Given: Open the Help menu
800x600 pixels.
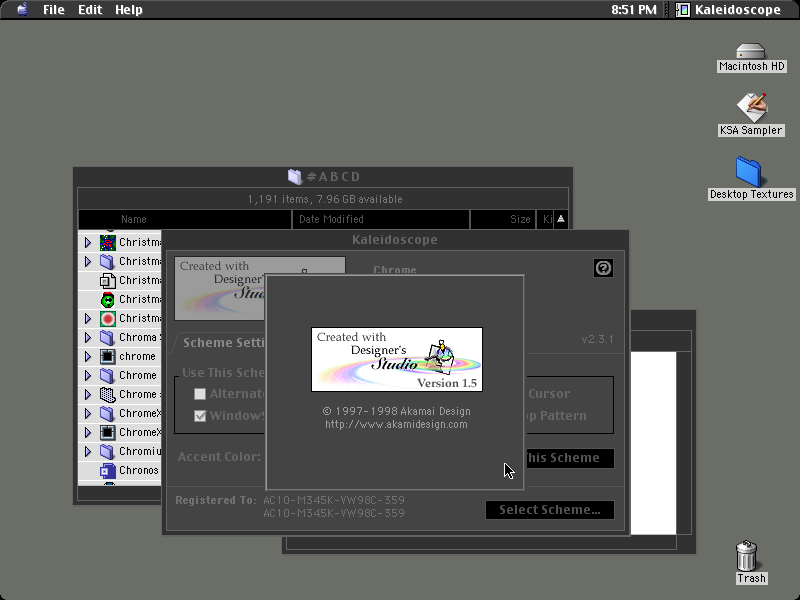Looking at the screenshot, I should point(129,10).
